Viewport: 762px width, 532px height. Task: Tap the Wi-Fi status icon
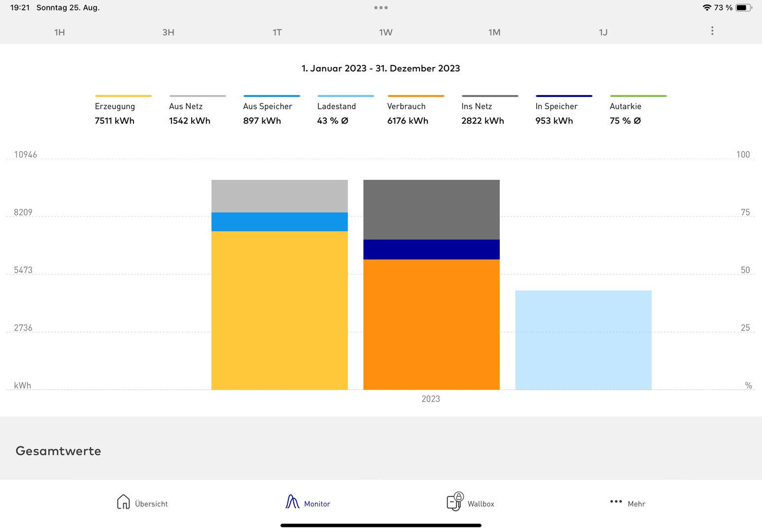coord(707,7)
